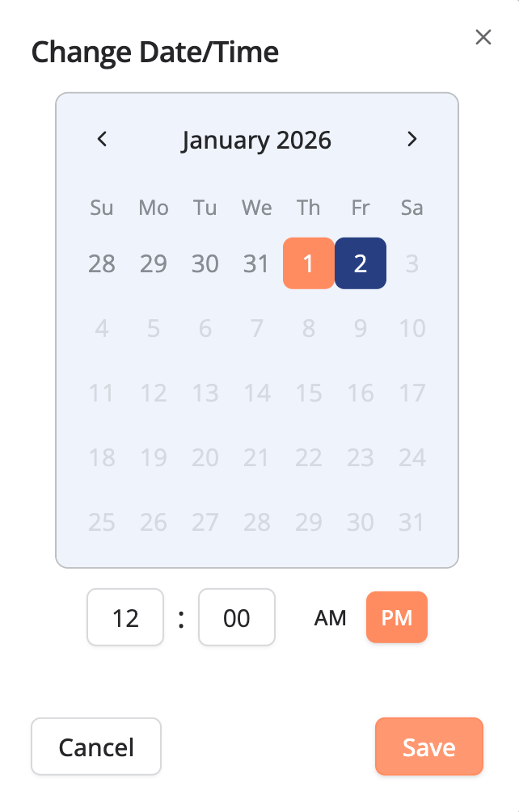
Task: Click the hour field showing 12
Action: click(x=125, y=617)
